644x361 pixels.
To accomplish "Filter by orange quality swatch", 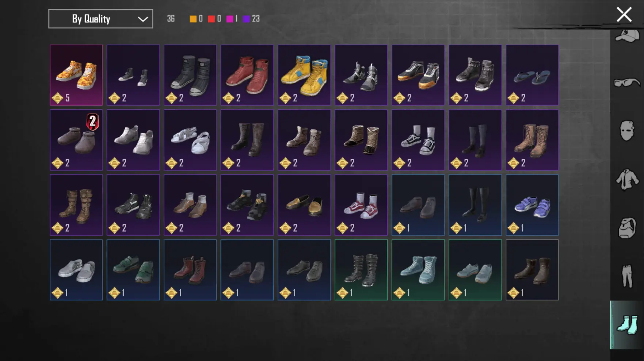I will [193, 19].
